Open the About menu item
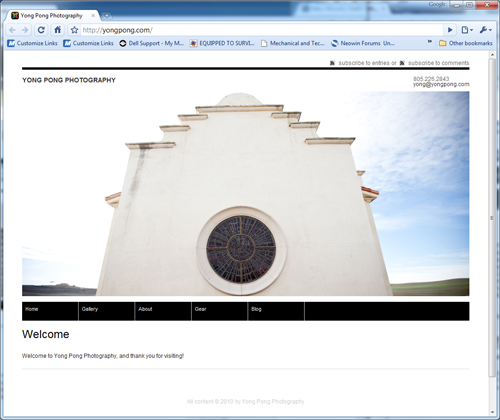The height and width of the screenshot is (420, 500). pos(163,311)
